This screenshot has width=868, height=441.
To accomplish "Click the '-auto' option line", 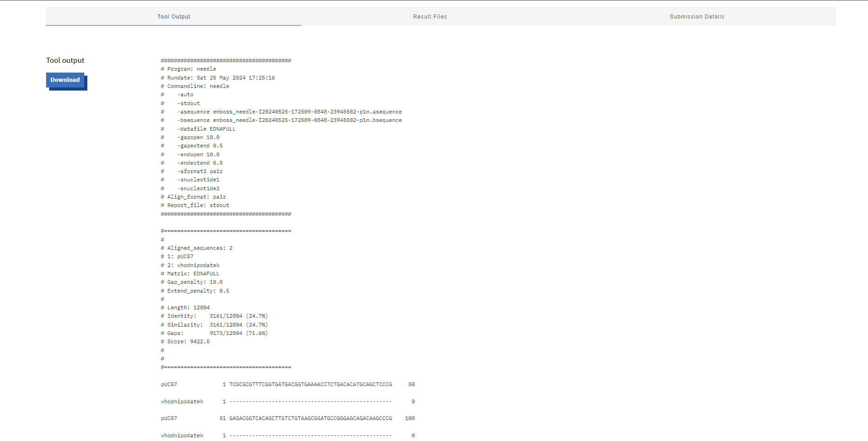I will click(x=177, y=94).
